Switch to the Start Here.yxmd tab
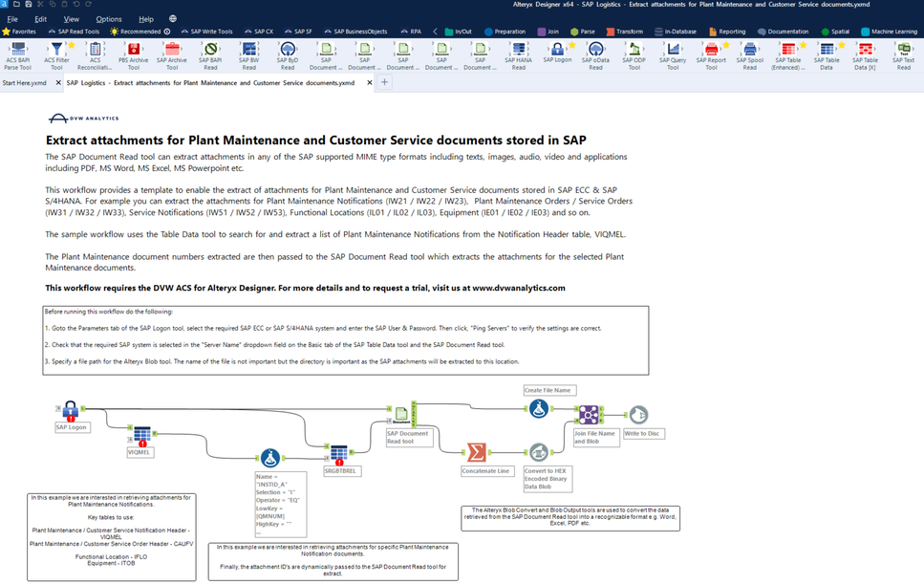Screen dimensions: 924x585 coord(24,82)
